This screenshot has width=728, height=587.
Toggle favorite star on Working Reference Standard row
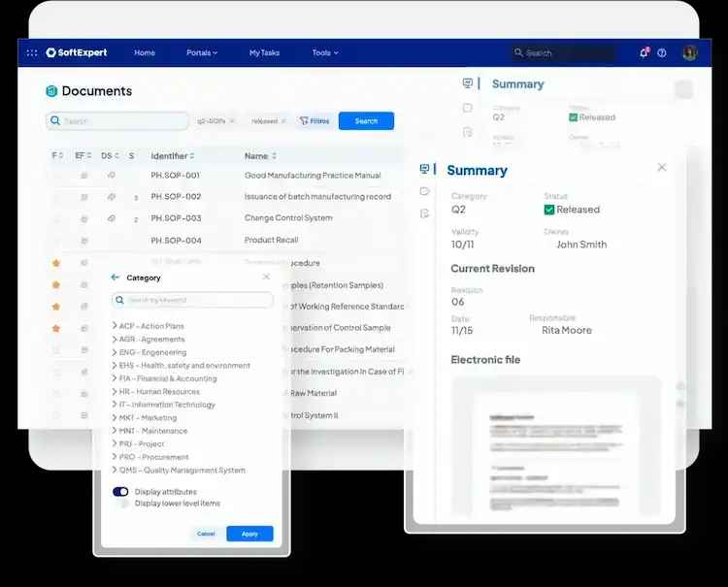56,307
